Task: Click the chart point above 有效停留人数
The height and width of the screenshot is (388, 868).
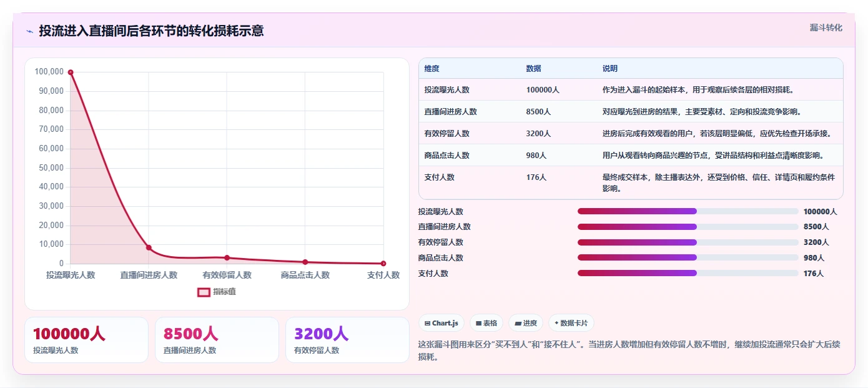Action: pyautogui.click(x=227, y=257)
